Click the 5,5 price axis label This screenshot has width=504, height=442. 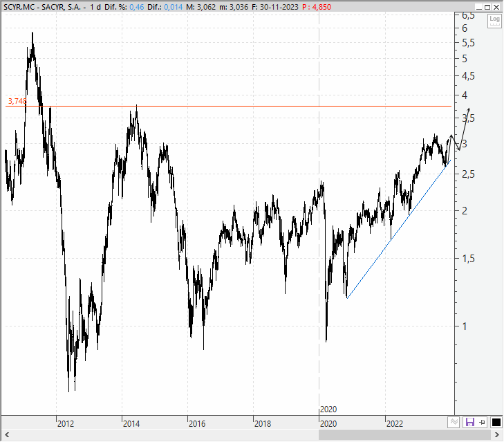click(x=468, y=43)
